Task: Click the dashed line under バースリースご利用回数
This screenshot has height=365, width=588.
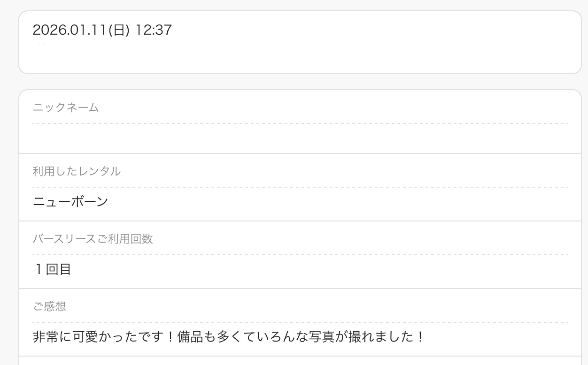Action: (300, 255)
